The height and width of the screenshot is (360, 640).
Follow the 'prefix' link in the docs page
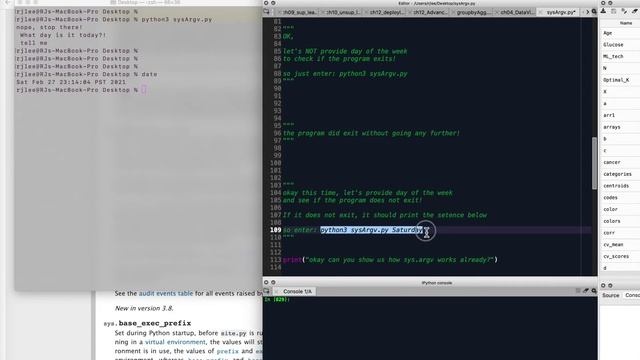(227, 351)
